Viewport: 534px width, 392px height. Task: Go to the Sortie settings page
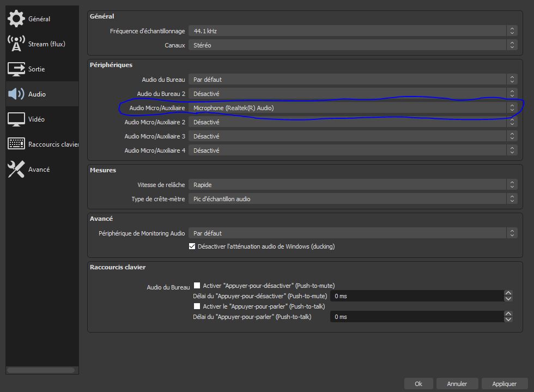43,69
